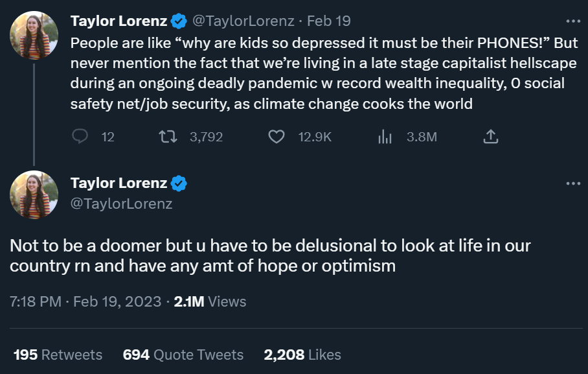Click the "Not to be a doomer" tweet text
588x374 pixels.
click(270, 256)
